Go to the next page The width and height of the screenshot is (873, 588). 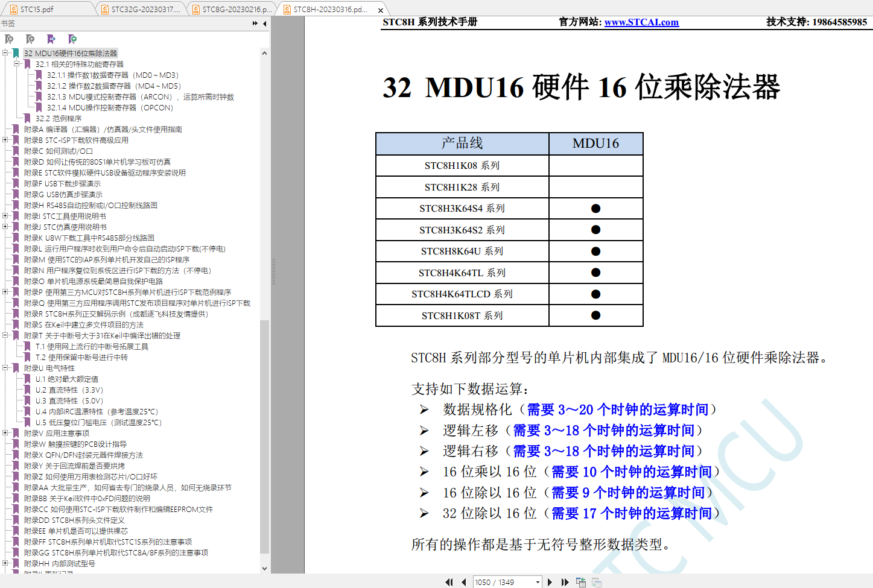(550, 582)
